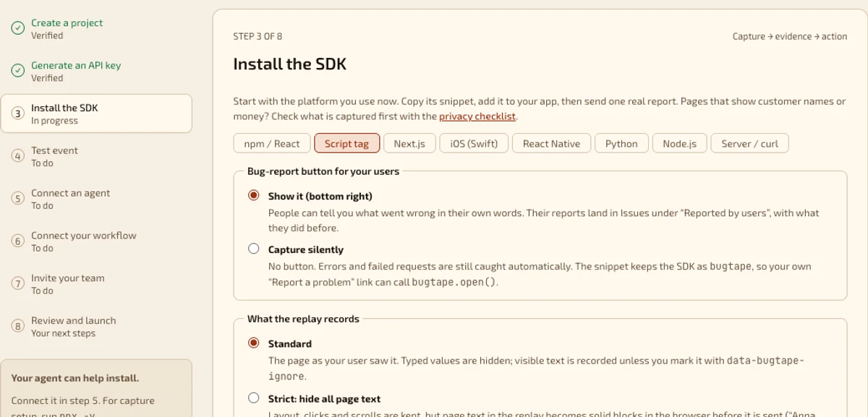
Task: Click the step 8 circle beside Review and launch
Action: [18, 327]
